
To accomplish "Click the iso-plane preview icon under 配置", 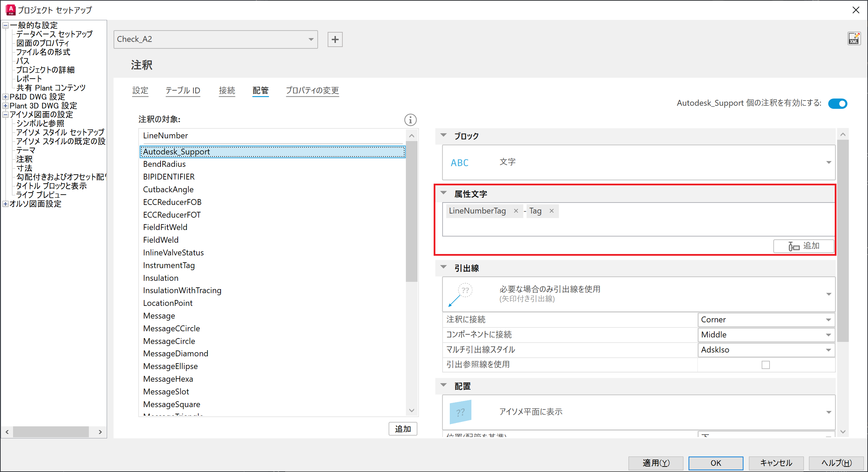I will tap(460, 411).
